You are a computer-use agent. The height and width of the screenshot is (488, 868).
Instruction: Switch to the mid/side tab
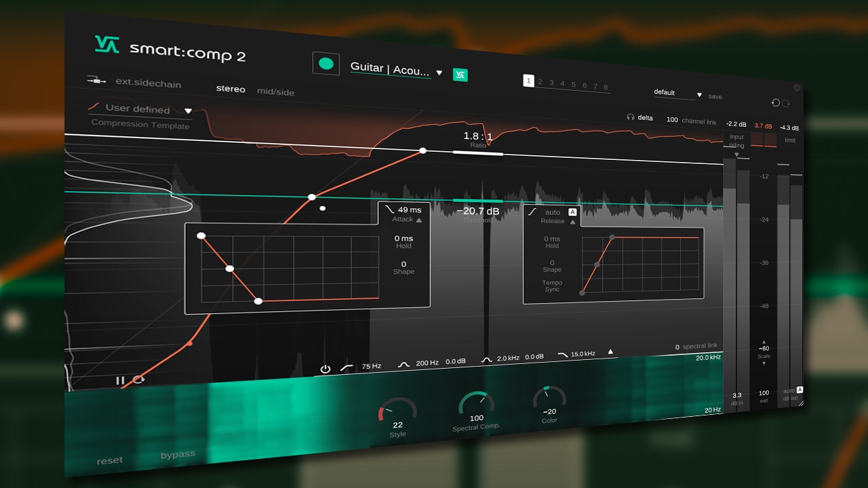point(275,91)
